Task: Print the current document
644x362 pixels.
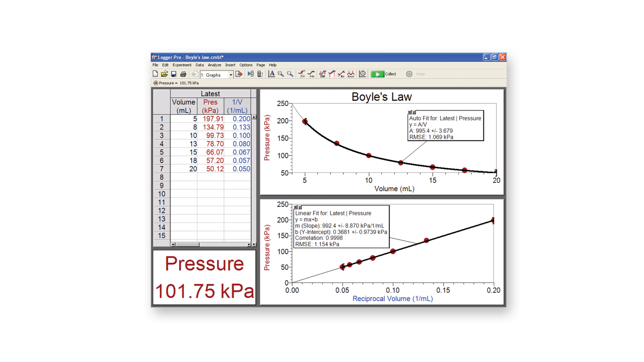Action: [x=183, y=74]
